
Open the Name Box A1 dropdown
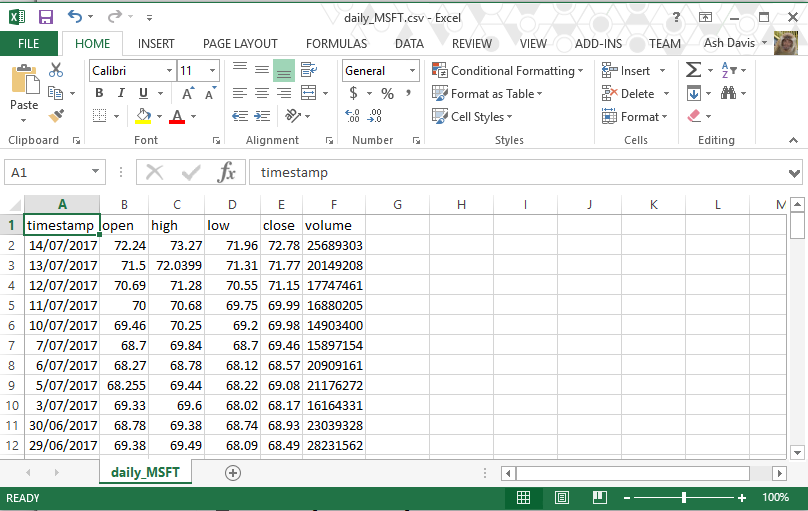point(95,172)
